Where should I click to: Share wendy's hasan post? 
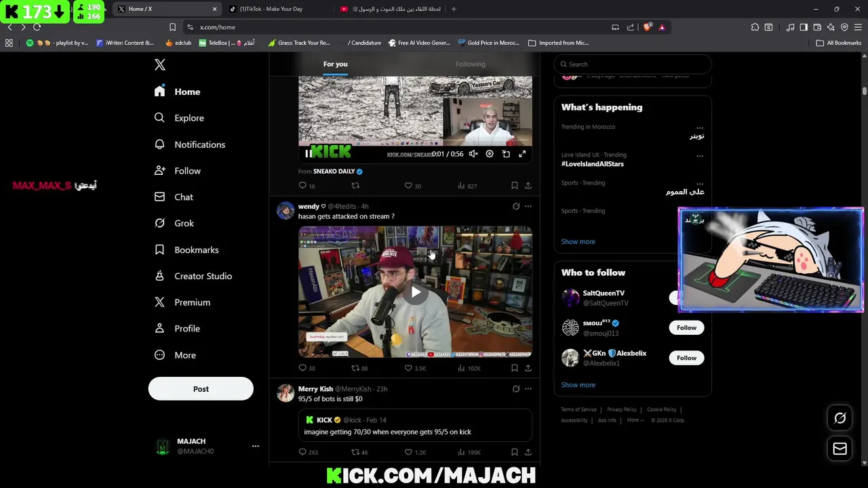click(528, 368)
